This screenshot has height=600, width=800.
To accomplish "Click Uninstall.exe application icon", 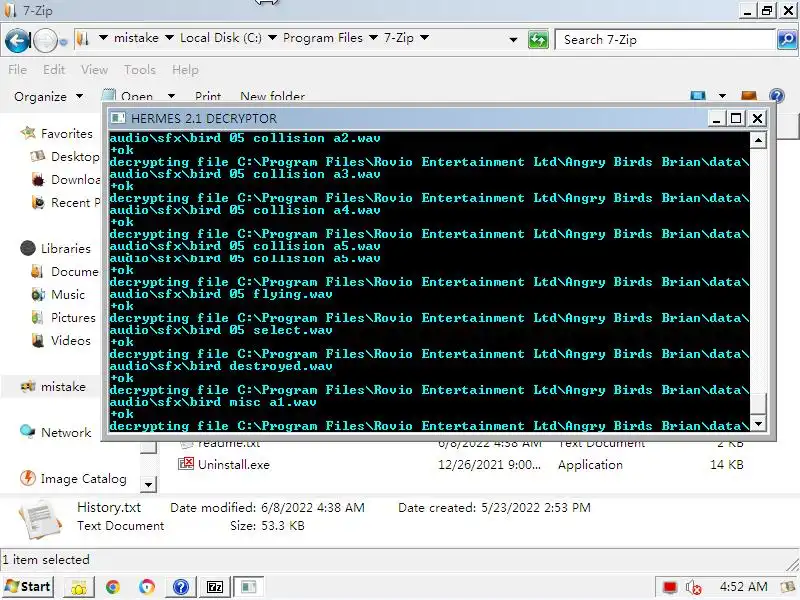I will [x=186, y=464].
